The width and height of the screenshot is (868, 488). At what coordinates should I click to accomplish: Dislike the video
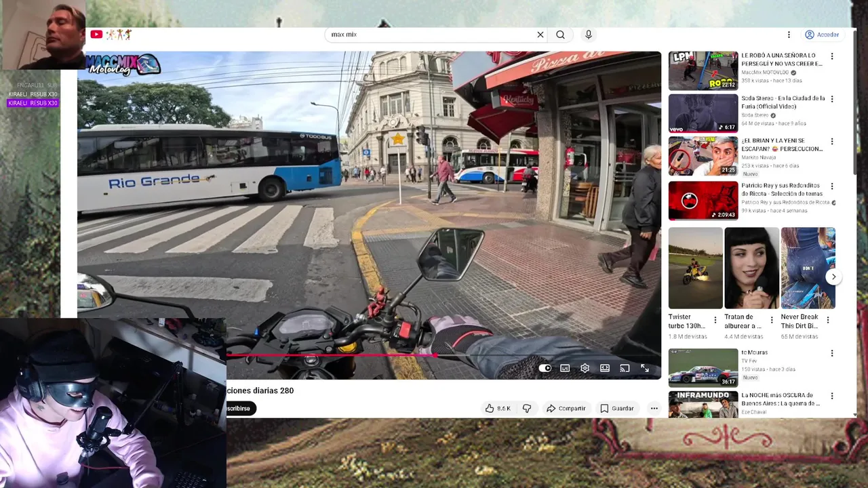527,409
